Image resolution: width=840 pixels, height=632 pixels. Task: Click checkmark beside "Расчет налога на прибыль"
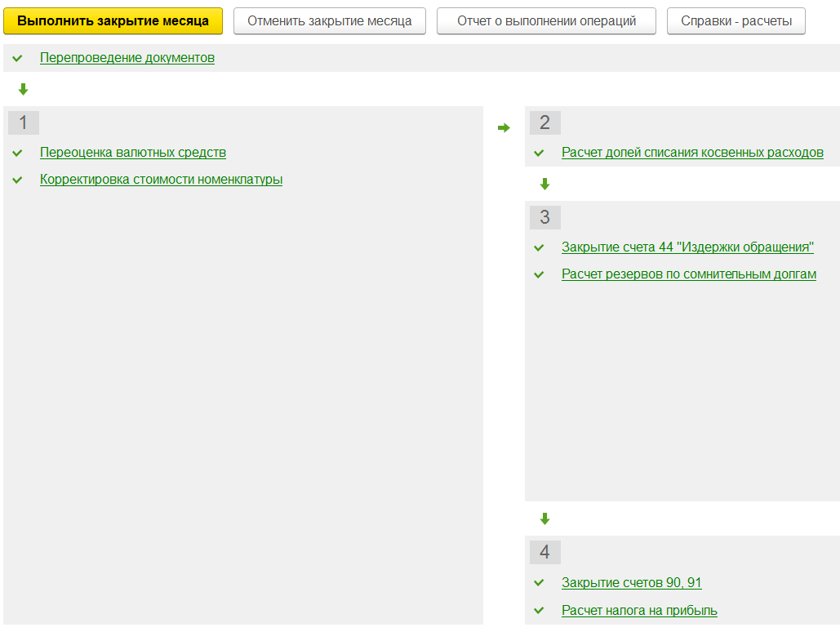click(539, 611)
